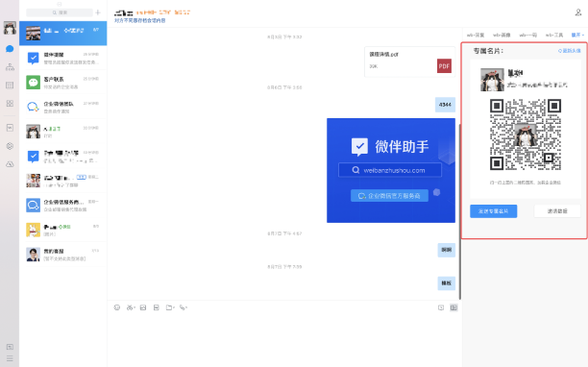Open chat history clock icon in input toolbar
The height and width of the screenshot is (367, 588).
pyautogui.click(x=441, y=307)
